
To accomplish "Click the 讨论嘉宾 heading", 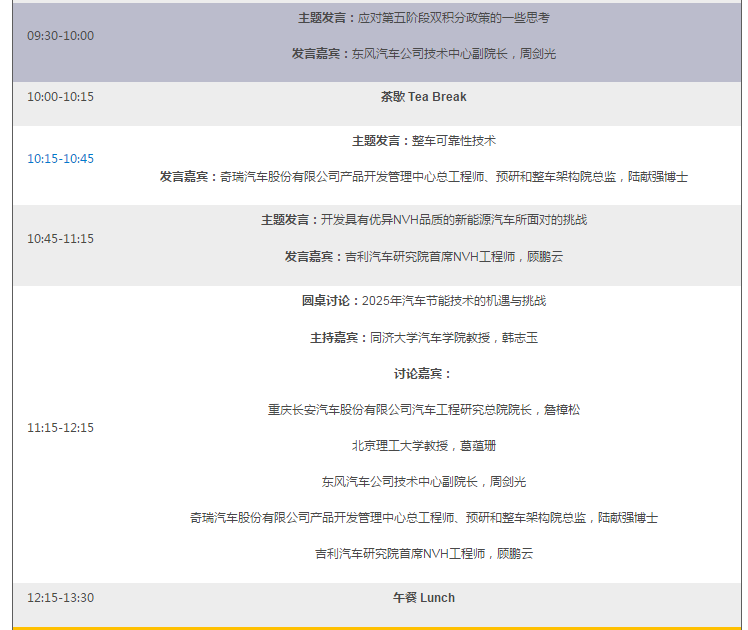I will (423, 374).
